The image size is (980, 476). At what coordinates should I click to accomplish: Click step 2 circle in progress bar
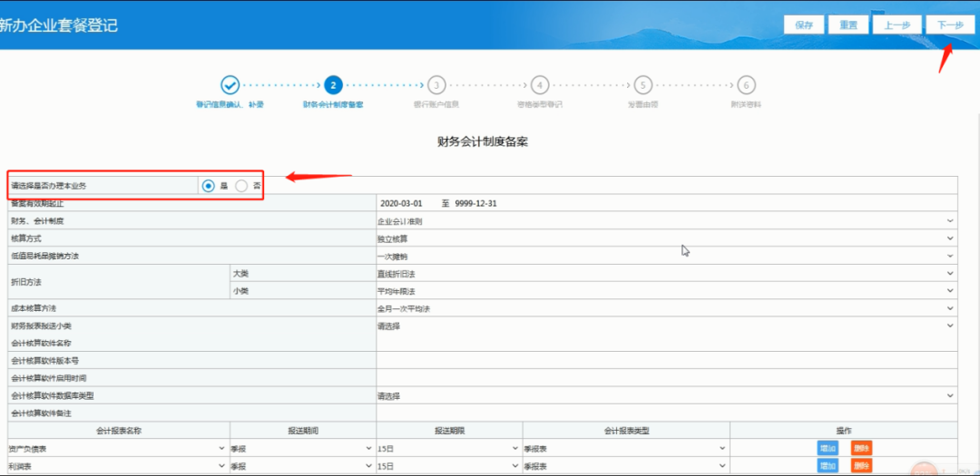[333, 85]
